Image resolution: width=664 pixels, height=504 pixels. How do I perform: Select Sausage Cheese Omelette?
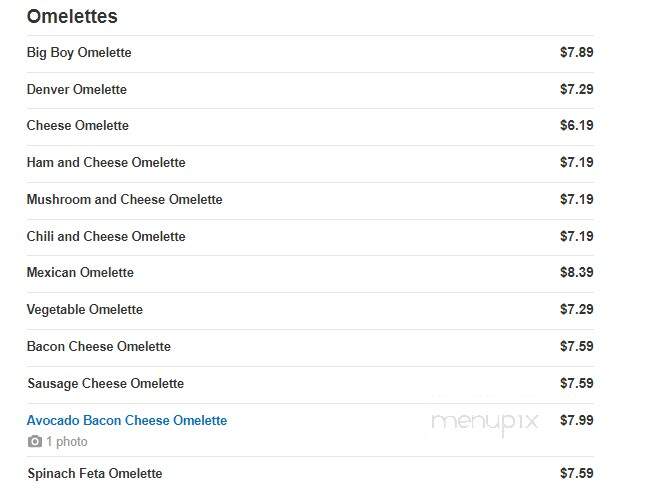coord(105,384)
